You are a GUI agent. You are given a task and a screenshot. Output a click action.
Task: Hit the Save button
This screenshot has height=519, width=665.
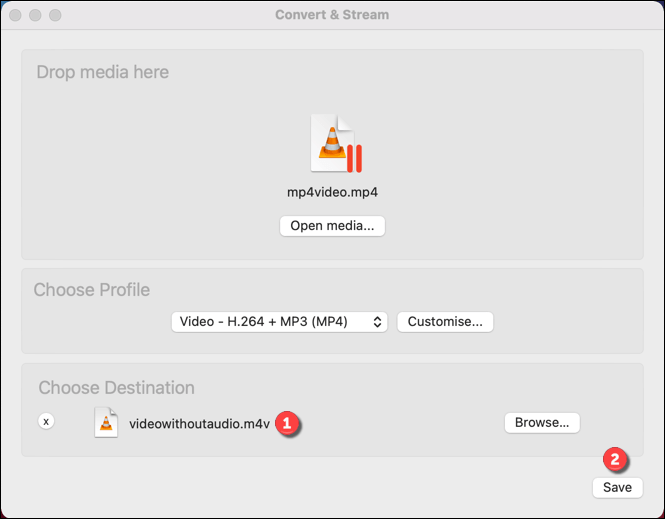(617, 487)
